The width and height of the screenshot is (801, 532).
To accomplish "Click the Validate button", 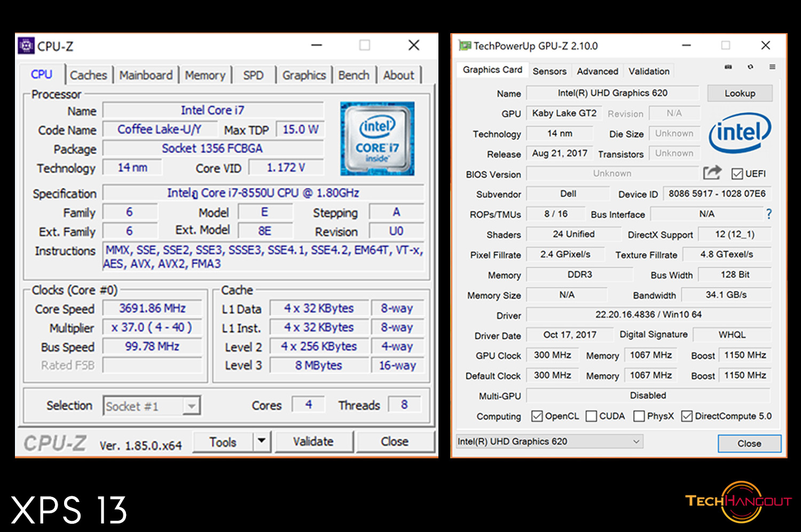I will coord(313,441).
